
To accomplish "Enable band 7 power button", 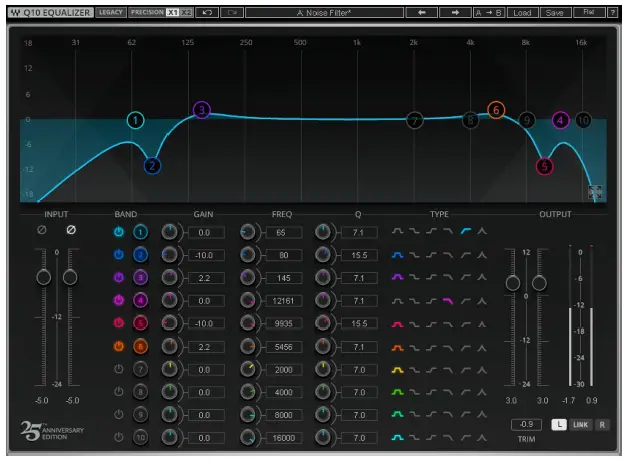I will (x=119, y=370).
